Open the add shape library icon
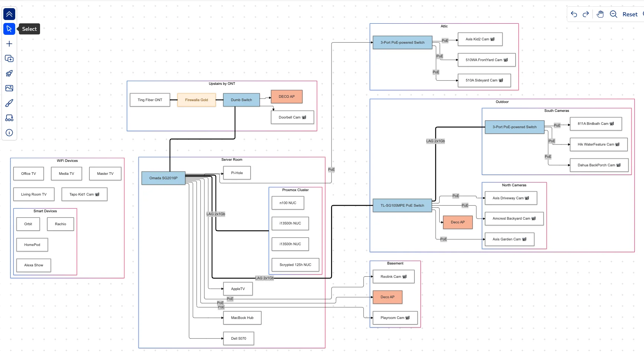644x356 pixels. [x=9, y=59]
